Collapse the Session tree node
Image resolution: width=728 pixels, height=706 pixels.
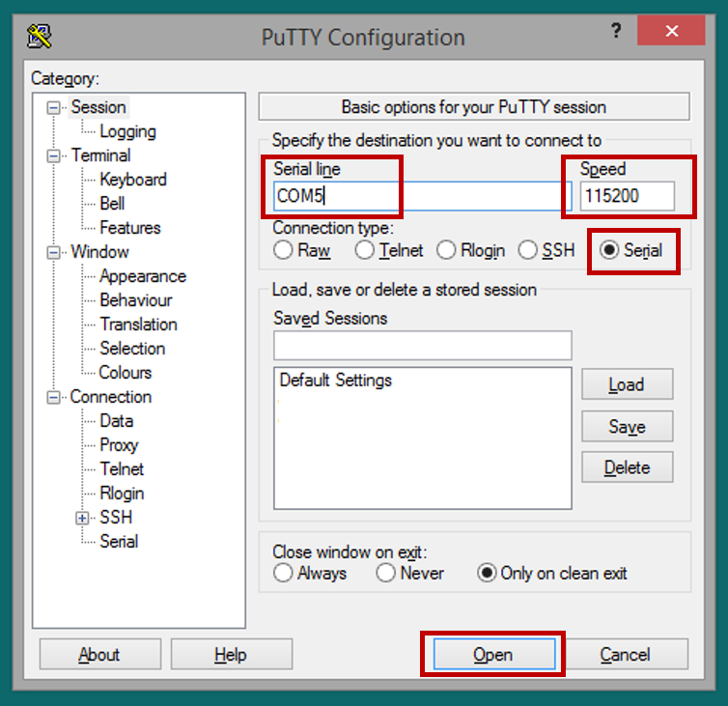tap(53, 108)
